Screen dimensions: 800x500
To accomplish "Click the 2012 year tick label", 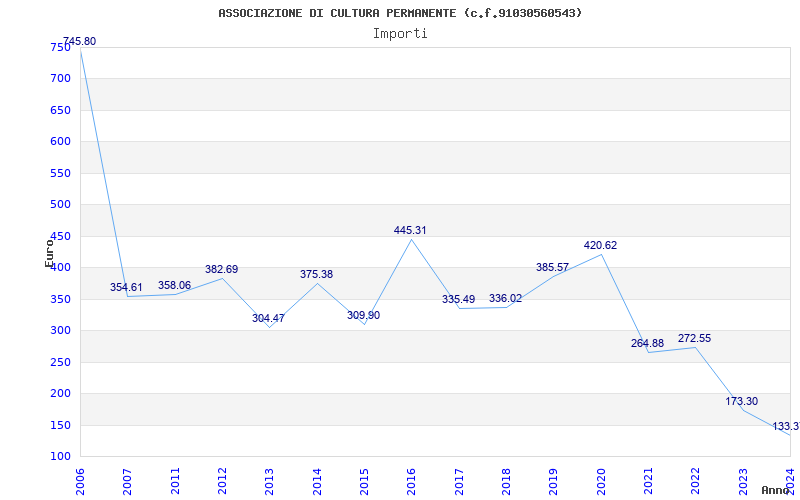I will pos(222,481).
